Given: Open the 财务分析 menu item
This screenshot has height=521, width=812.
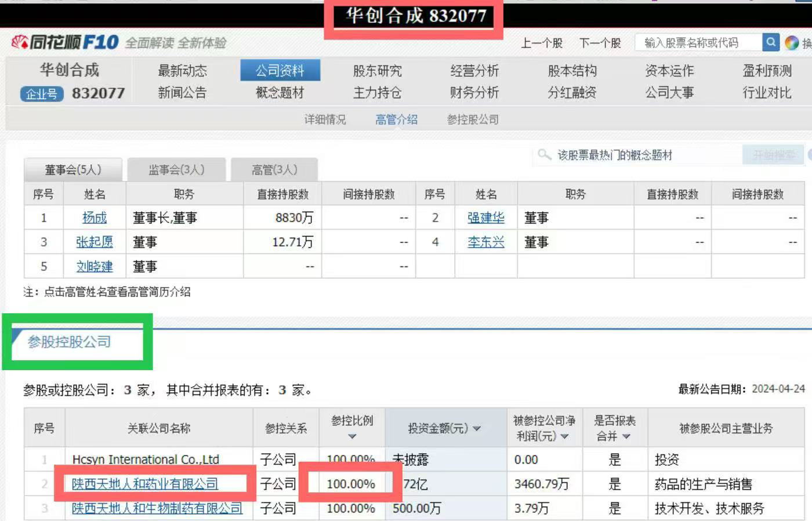Looking at the screenshot, I should (474, 93).
